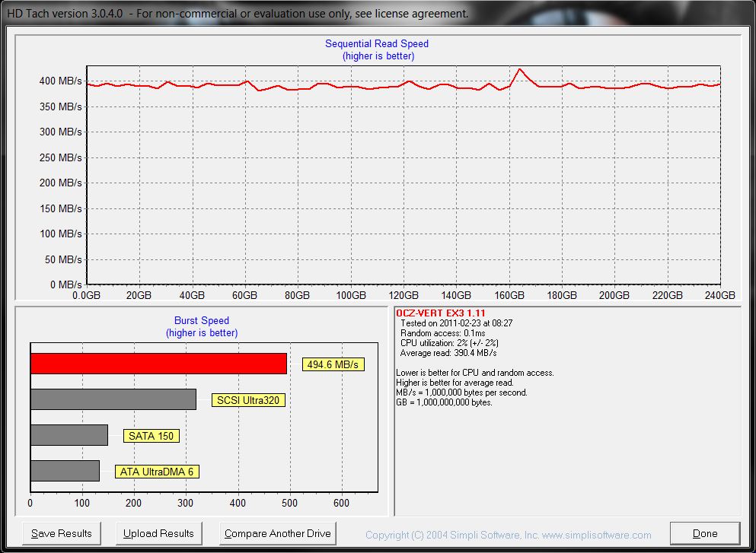This screenshot has width=756, height=553.
Task: Close the results with the Done button
Action: click(704, 533)
